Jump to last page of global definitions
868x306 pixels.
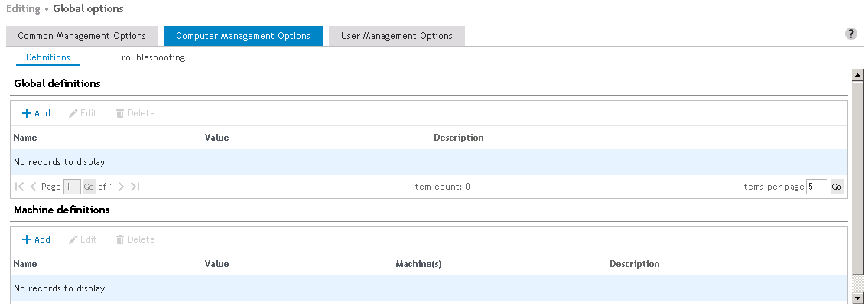click(x=135, y=187)
